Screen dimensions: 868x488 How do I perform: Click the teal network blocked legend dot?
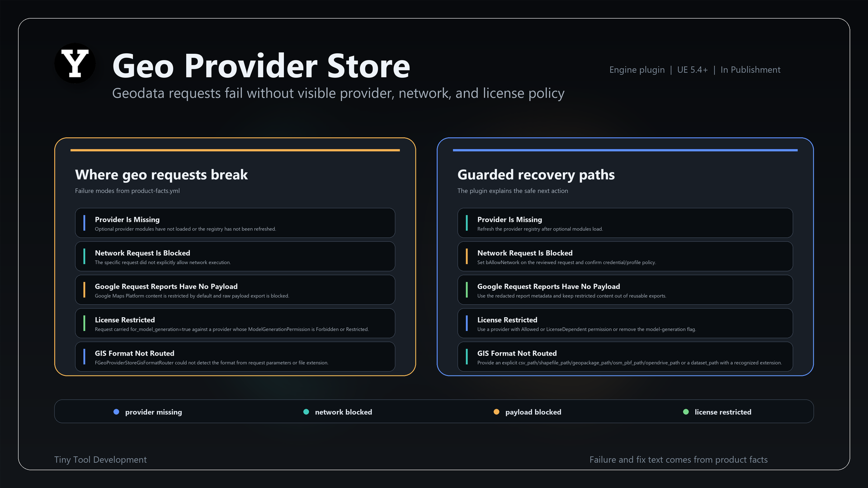[x=306, y=412]
